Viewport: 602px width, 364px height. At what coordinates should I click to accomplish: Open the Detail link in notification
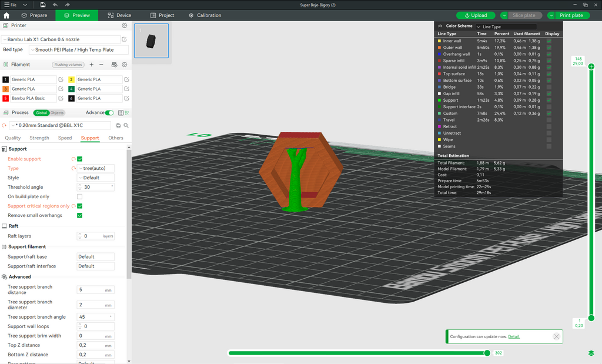coord(514,337)
